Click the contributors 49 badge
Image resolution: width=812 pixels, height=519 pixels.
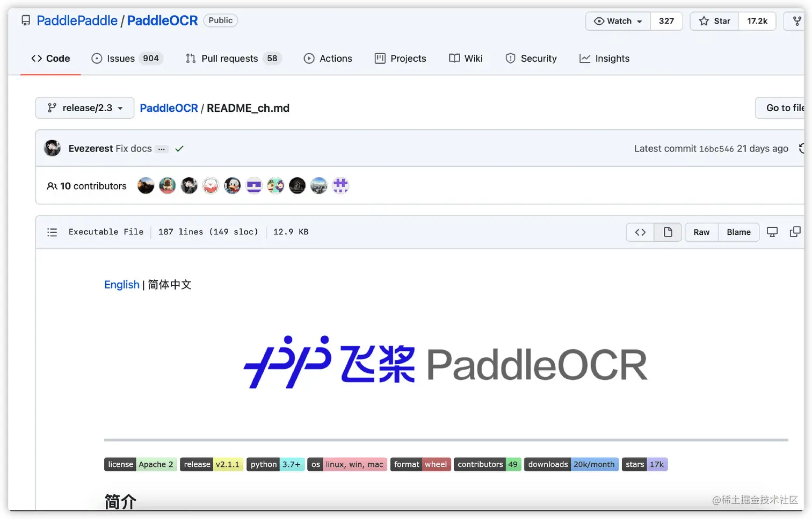(x=488, y=464)
